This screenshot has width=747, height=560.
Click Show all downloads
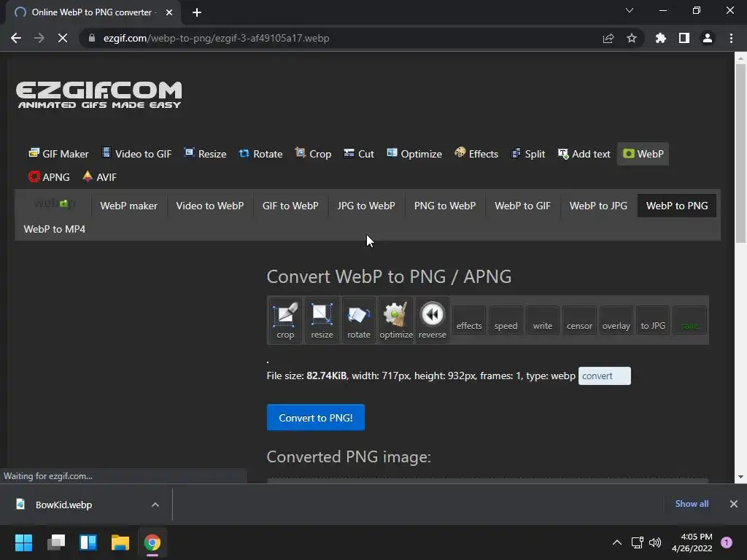692,504
